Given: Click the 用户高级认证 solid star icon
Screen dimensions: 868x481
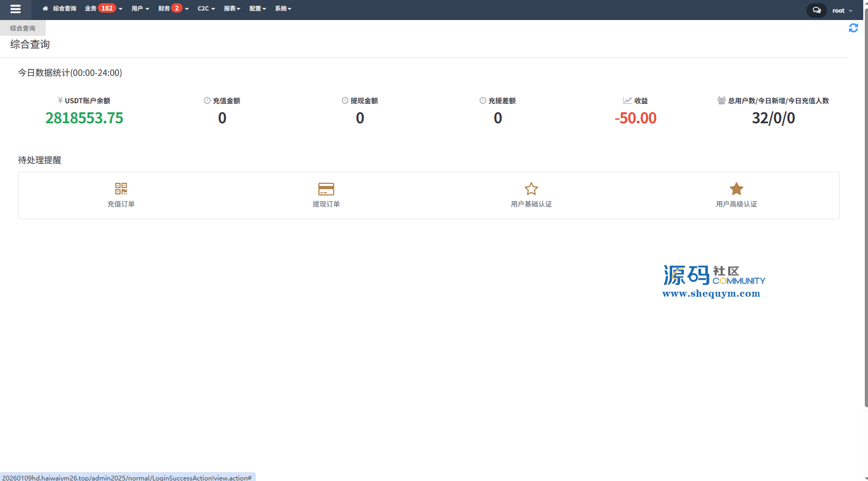Looking at the screenshot, I should click(x=736, y=189).
